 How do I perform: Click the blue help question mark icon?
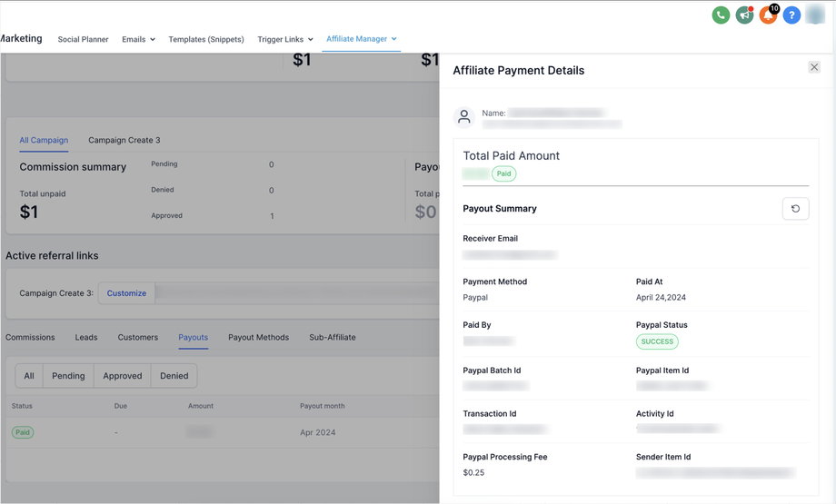pyautogui.click(x=791, y=15)
